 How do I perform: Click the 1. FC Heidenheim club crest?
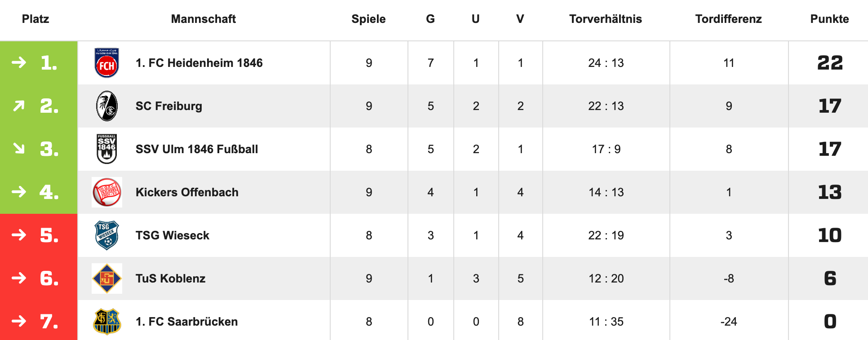tap(107, 63)
